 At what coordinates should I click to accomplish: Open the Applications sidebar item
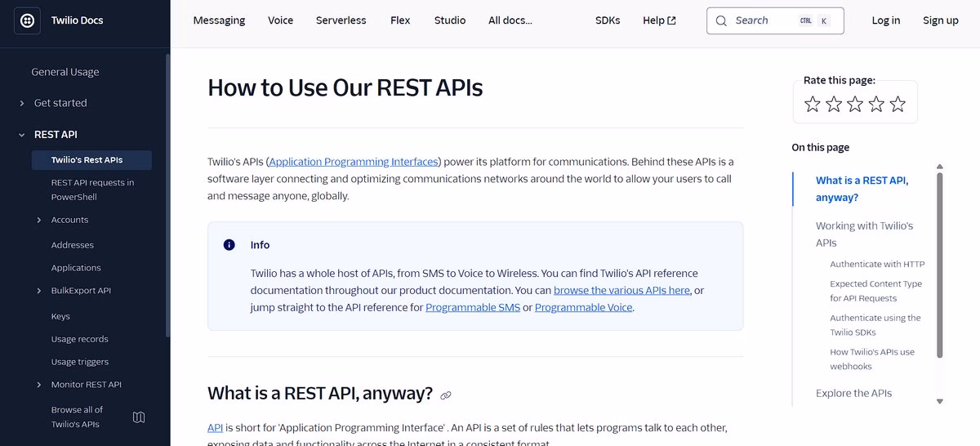click(x=76, y=268)
